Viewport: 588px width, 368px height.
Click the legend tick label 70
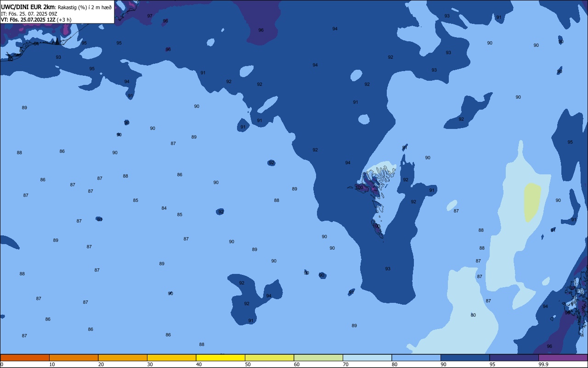pos(345,364)
